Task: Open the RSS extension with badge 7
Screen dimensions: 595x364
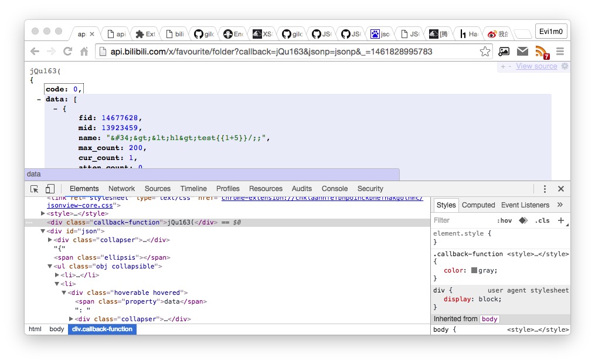Action: (x=542, y=52)
